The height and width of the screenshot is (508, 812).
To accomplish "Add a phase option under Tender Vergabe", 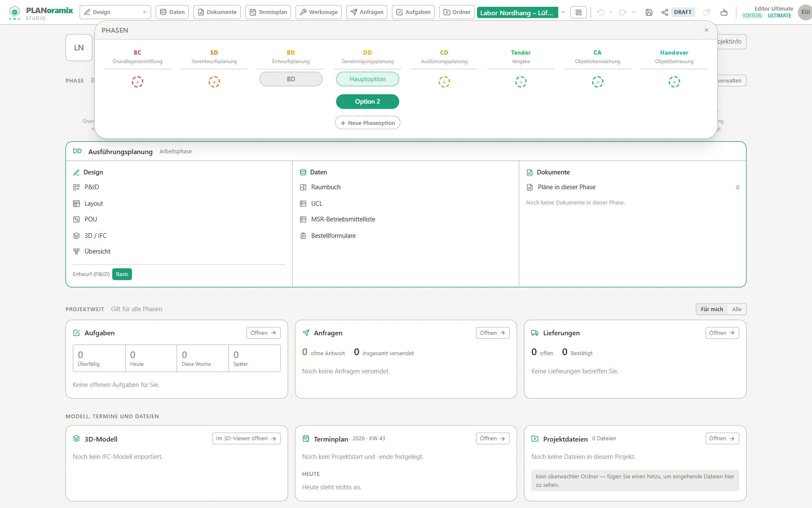I will [x=521, y=82].
